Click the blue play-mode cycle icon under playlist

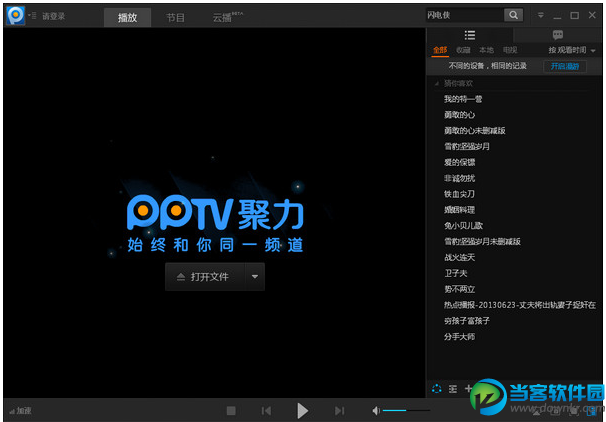[436, 389]
